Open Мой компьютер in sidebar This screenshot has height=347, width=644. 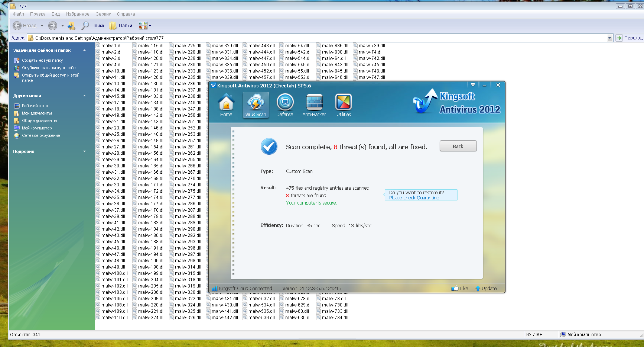point(37,128)
